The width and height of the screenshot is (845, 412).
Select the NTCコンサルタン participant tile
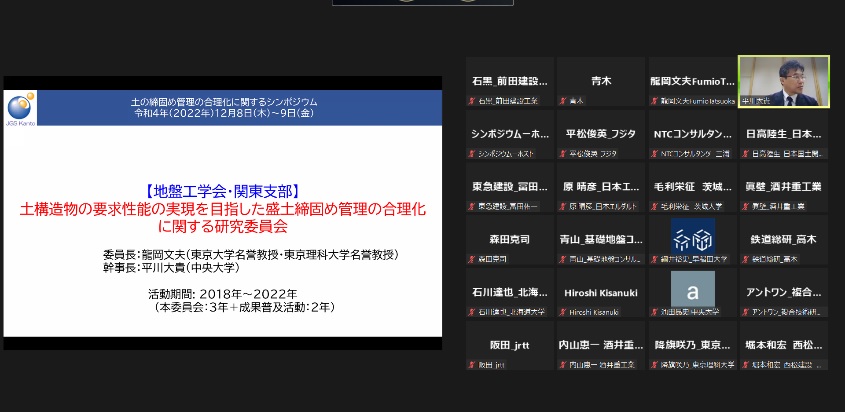coord(692,134)
